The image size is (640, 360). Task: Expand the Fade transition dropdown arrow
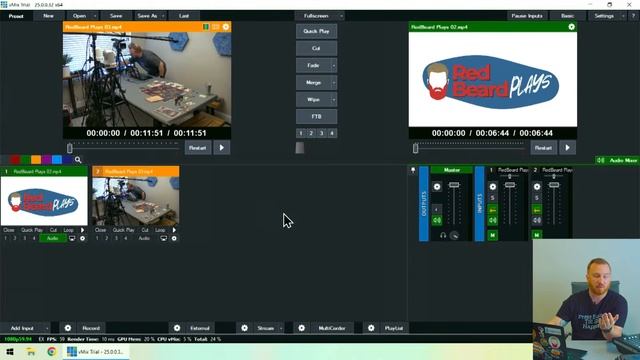pos(333,65)
